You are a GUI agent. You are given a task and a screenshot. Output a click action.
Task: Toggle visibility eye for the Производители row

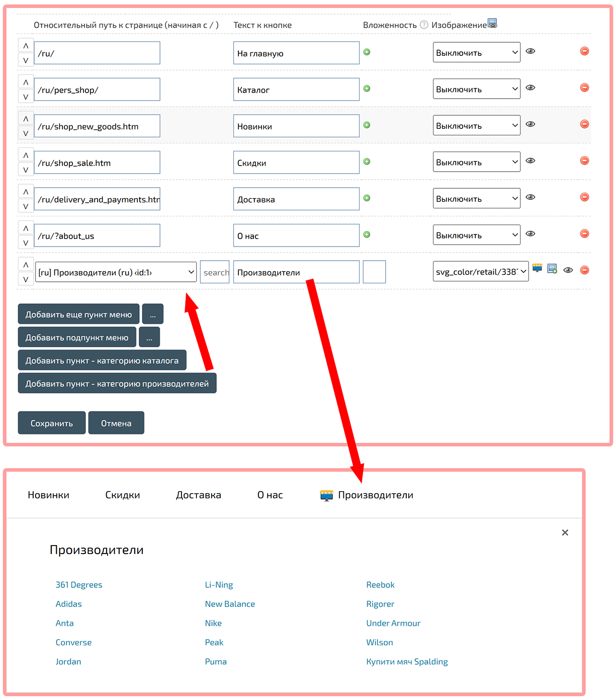568,270
